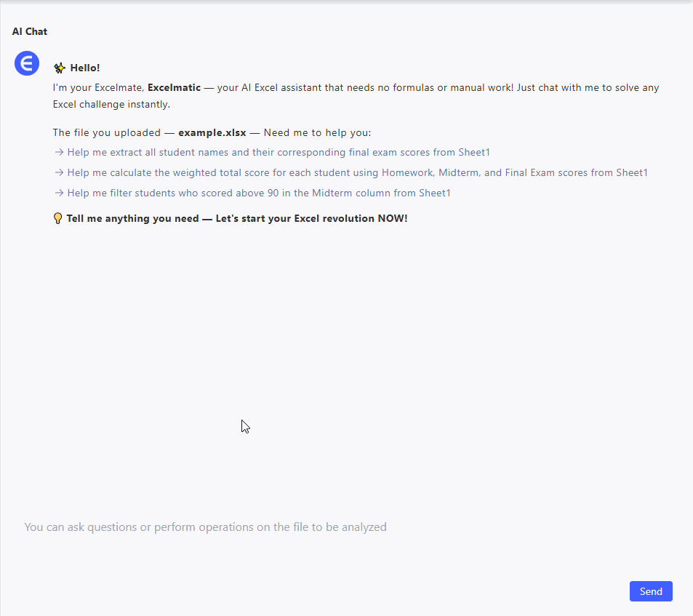693x616 pixels.
Task: Click the arrow before the filter students suggestion
Action: point(59,193)
